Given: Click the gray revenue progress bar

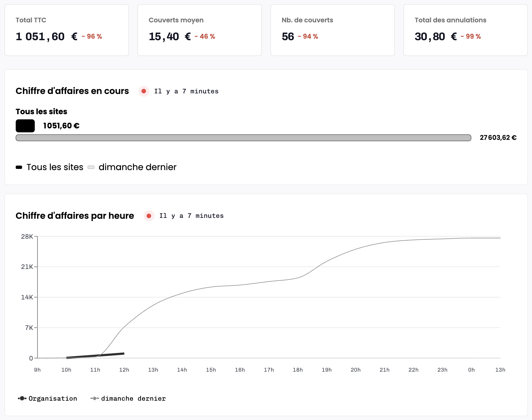Looking at the screenshot, I should click(243, 138).
